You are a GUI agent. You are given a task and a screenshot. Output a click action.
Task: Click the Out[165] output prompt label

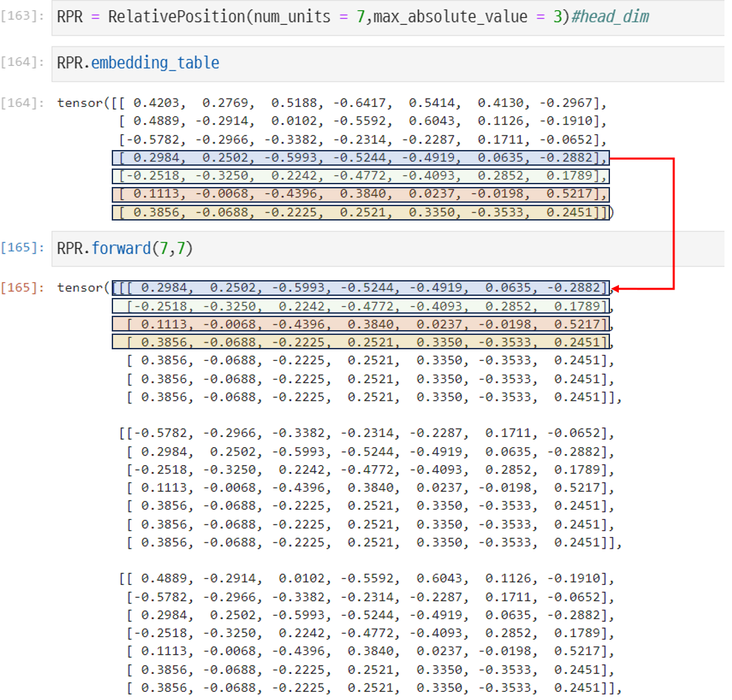(23, 287)
